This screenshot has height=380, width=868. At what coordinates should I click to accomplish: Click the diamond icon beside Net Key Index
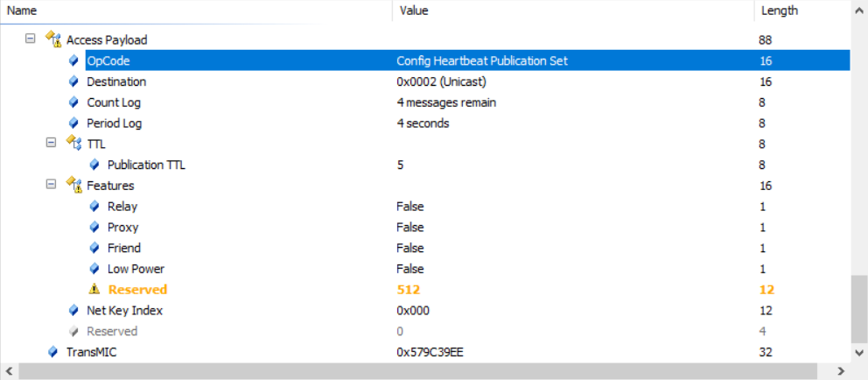(x=74, y=310)
